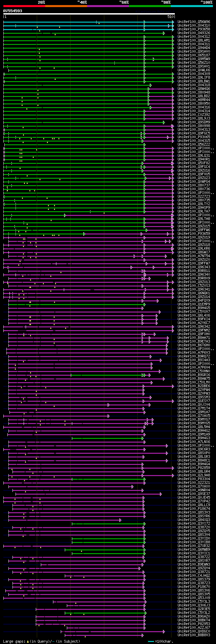The width and height of the screenshot is (216, 644).
Task: Select hit label UniRef100_Q9LKR6
Action: [x=194, y=248]
